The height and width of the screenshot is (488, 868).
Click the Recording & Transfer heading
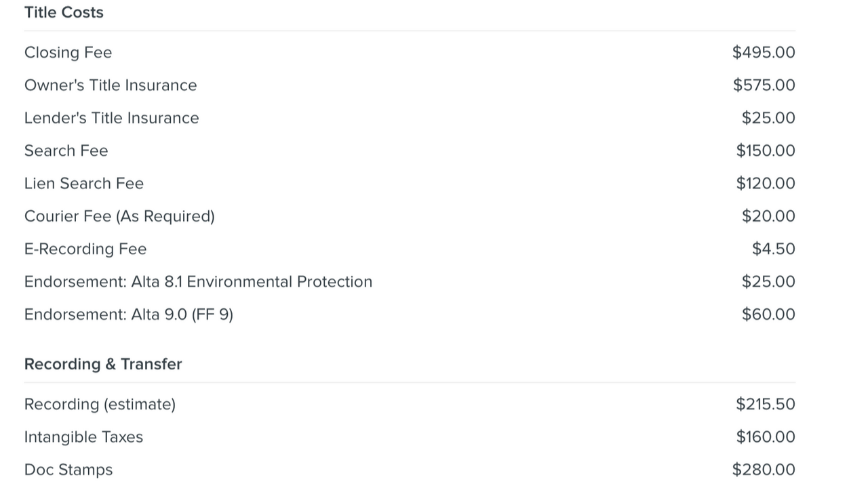click(x=103, y=364)
